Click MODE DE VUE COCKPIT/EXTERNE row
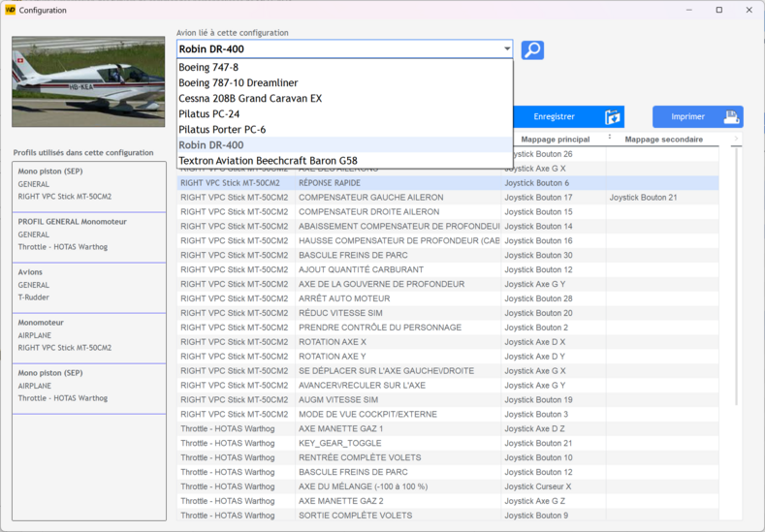765x532 pixels. [448, 415]
